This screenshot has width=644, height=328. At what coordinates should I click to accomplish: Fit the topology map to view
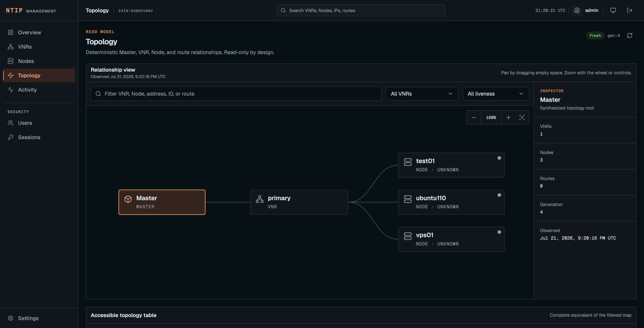(522, 118)
